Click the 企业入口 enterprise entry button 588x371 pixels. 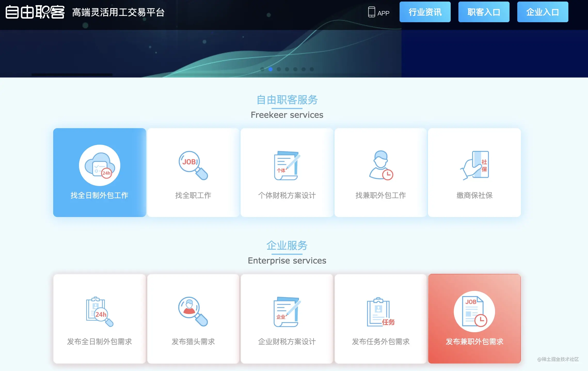pos(543,12)
